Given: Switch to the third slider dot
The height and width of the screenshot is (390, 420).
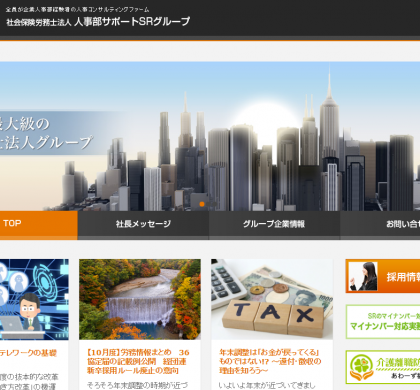Looking at the screenshot, I should [215, 204].
